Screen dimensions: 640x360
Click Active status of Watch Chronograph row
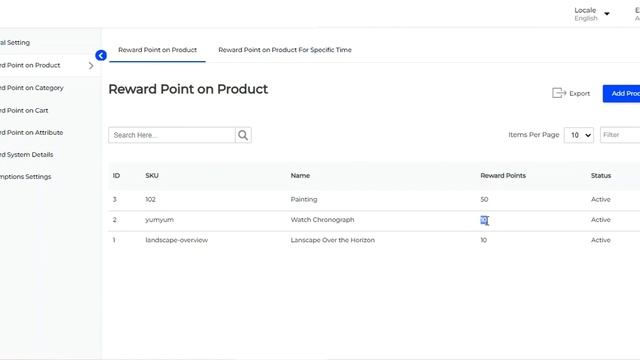[x=601, y=220]
